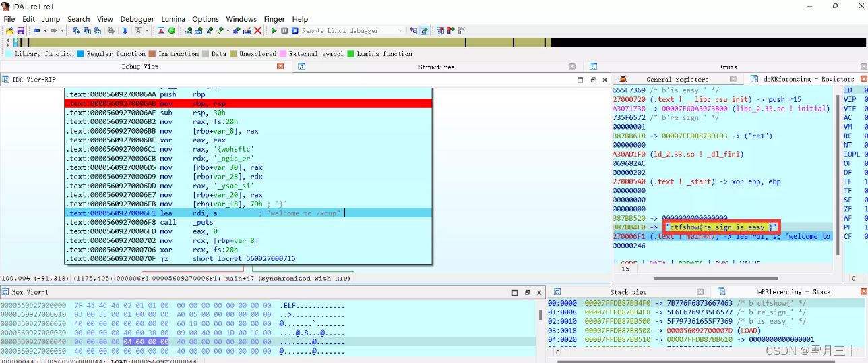Expand the text view 'A' dropdown arrow
Viewport: 868px width, 363px height.
pos(147,31)
